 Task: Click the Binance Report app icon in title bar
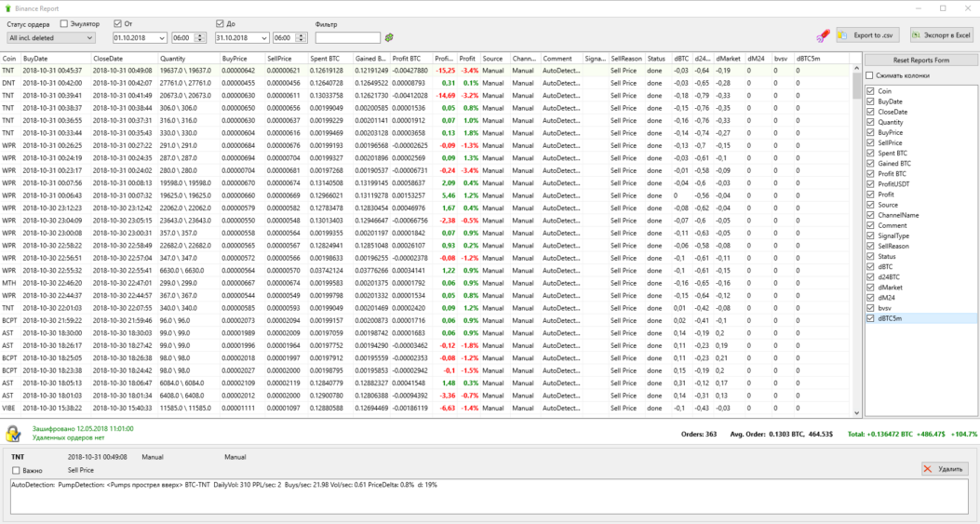tap(8, 8)
